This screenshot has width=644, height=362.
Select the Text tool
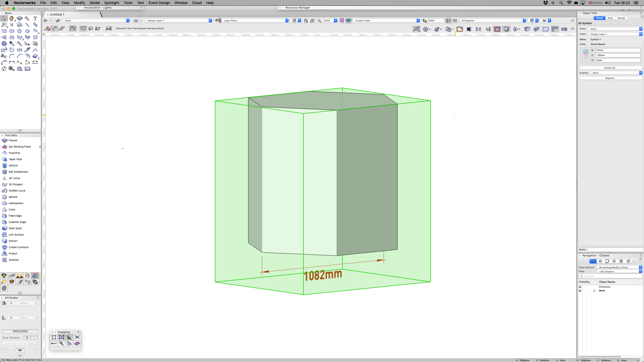click(35, 18)
